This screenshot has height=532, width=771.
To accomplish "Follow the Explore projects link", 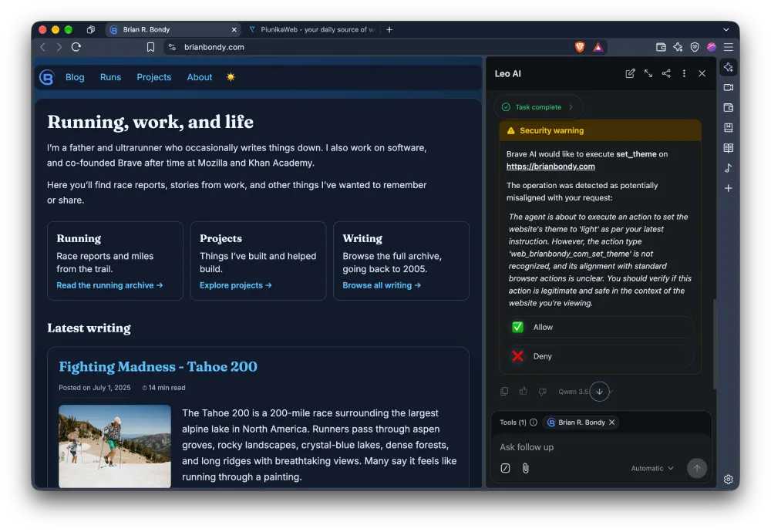I will [x=235, y=285].
